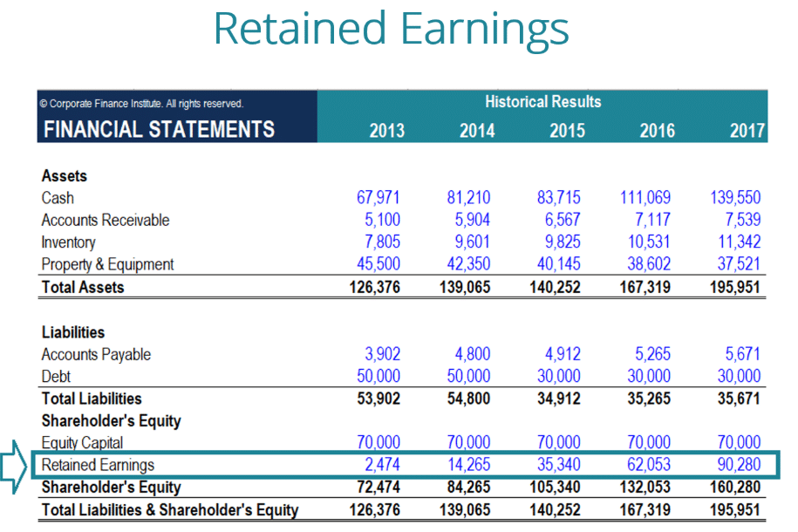
Task: Select Total Liabilities value 53,902
Action: [x=379, y=399]
